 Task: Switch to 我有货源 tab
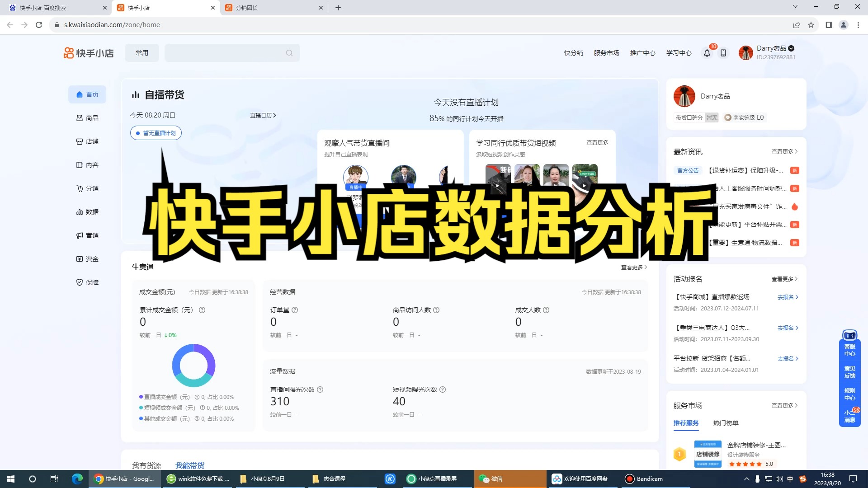tap(146, 465)
